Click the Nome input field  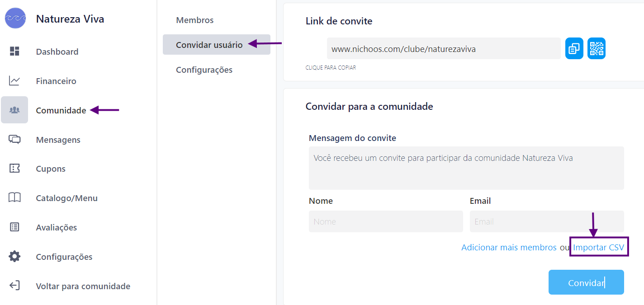point(386,221)
